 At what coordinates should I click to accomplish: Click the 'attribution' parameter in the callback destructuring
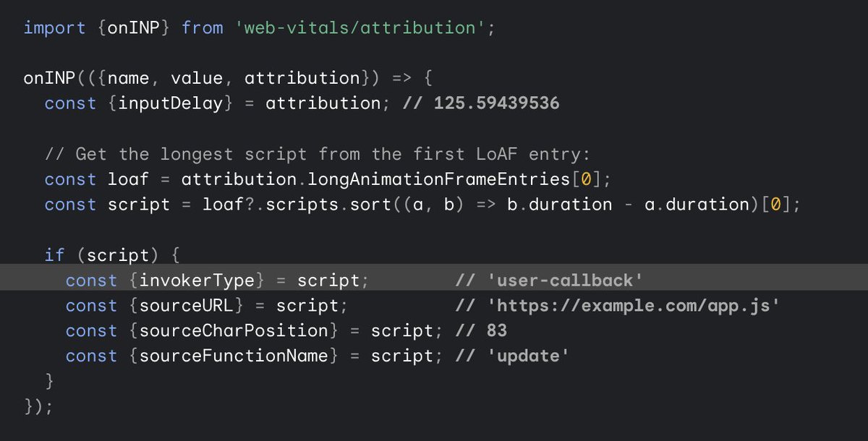pyautogui.click(x=302, y=78)
